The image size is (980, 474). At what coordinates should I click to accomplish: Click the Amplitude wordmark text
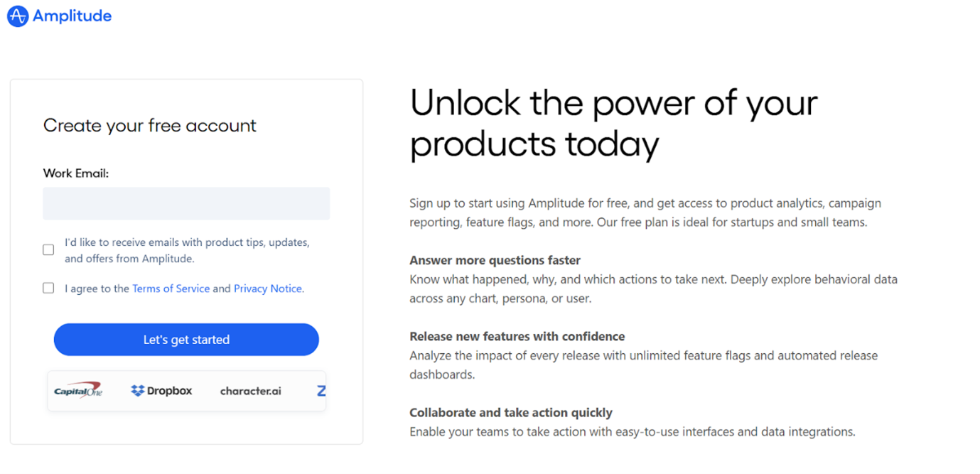click(x=72, y=16)
